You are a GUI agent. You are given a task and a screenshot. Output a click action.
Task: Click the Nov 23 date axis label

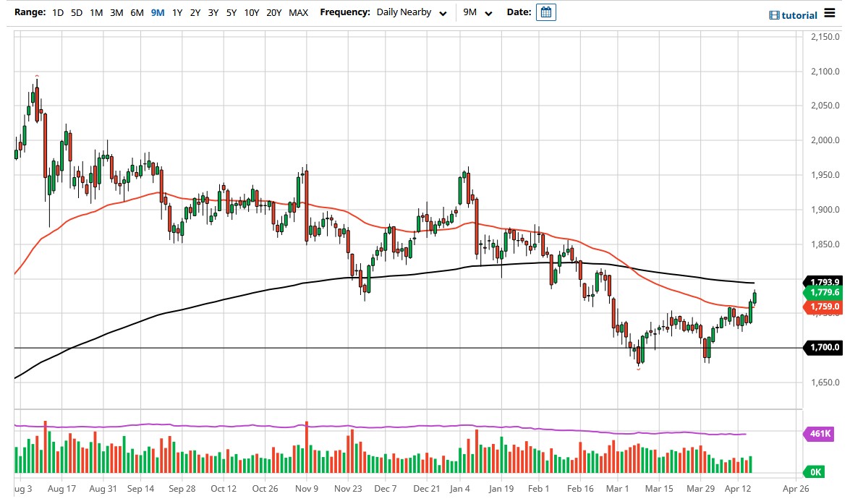pos(348,489)
